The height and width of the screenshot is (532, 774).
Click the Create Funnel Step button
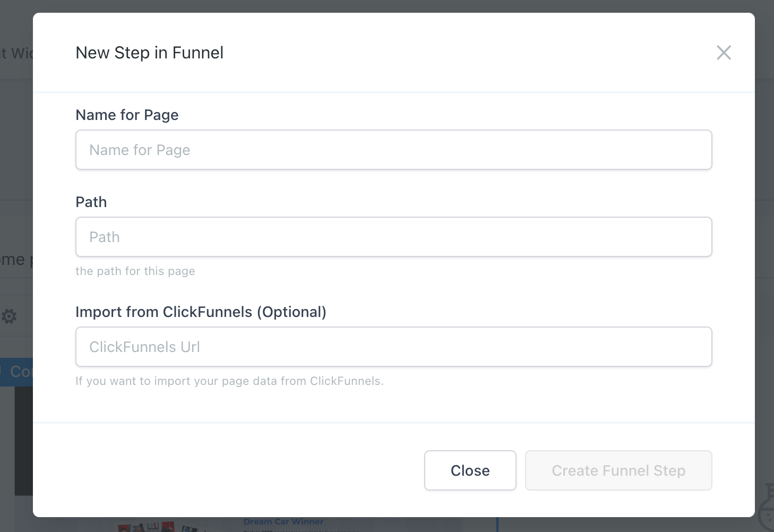click(x=618, y=470)
